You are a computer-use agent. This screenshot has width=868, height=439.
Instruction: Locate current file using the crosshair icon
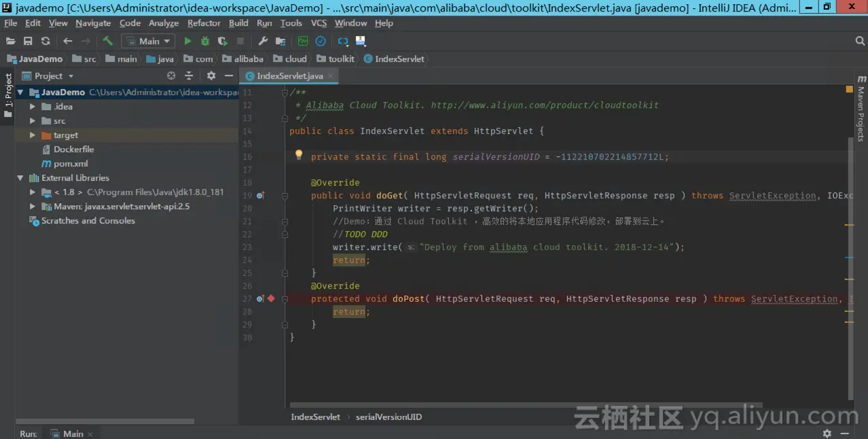tap(171, 75)
